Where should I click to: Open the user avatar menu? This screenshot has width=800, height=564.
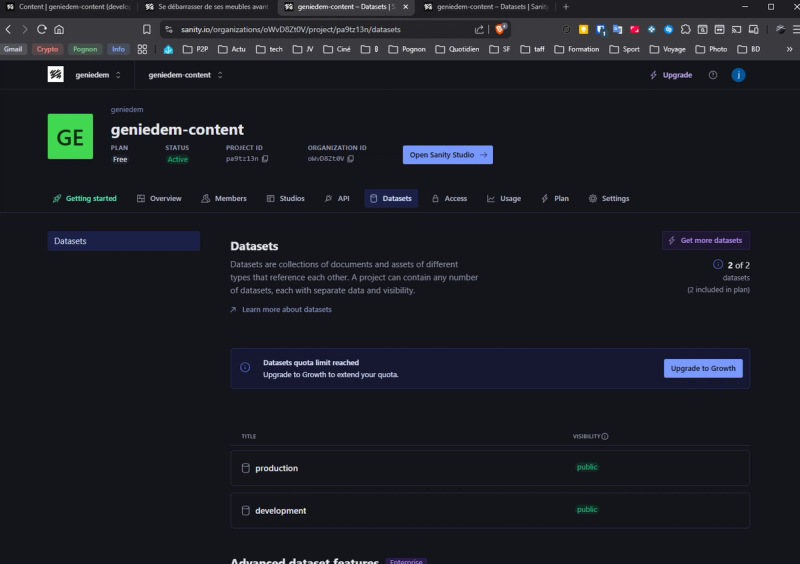738,75
